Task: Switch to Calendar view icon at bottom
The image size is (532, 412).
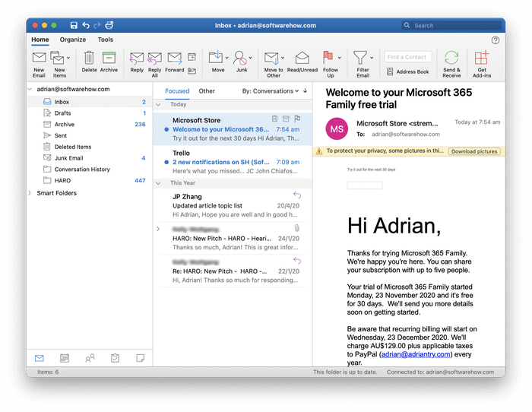Action: coord(65,358)
